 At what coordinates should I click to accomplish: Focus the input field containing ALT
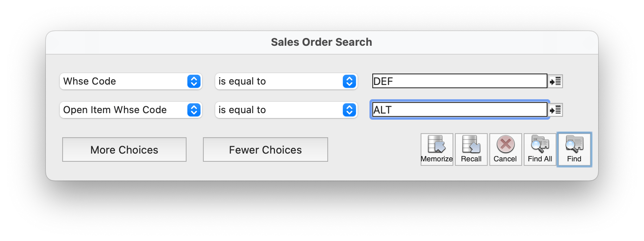pos(460,109)
